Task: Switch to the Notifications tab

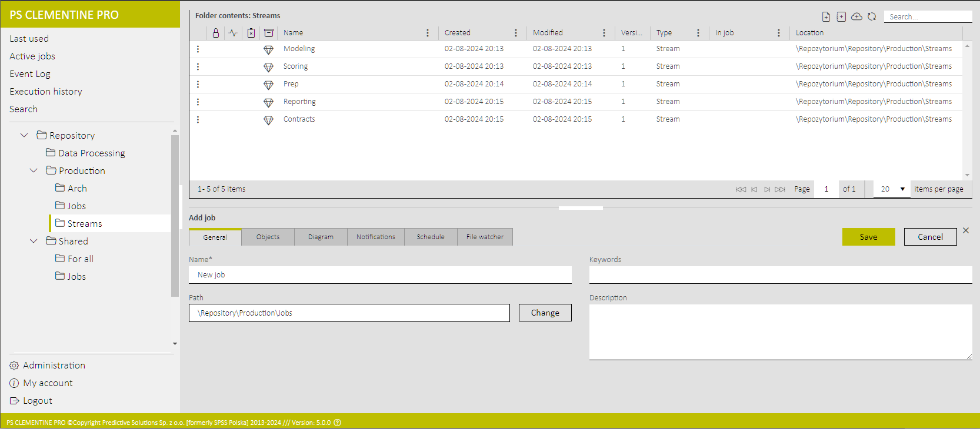Action: pos(376,237)
